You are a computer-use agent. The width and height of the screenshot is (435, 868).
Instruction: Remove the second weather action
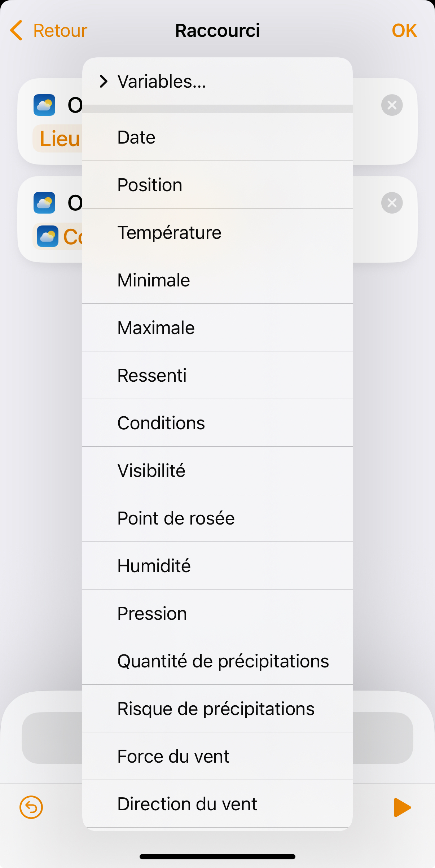pyautogui.click(x=392, y=203)
